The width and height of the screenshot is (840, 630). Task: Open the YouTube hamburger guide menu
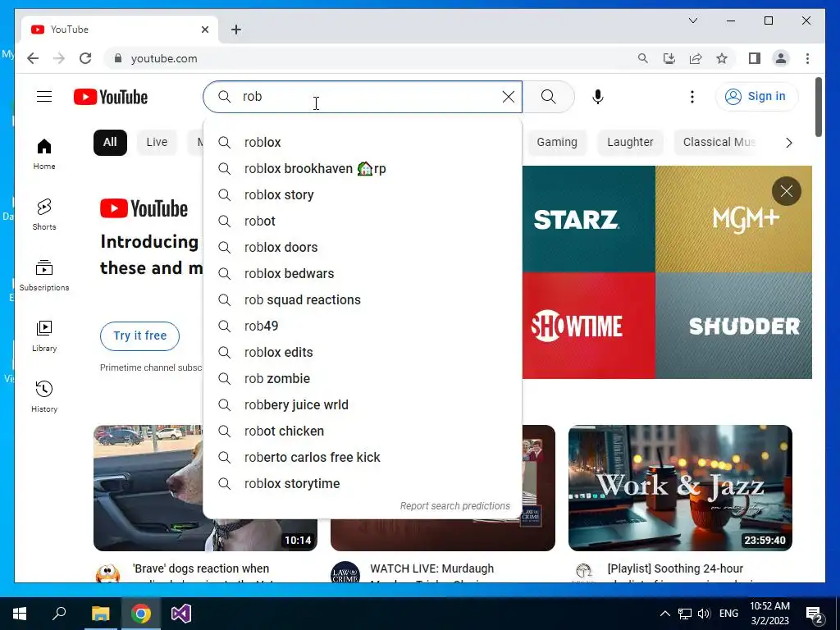tap(44, 97)
